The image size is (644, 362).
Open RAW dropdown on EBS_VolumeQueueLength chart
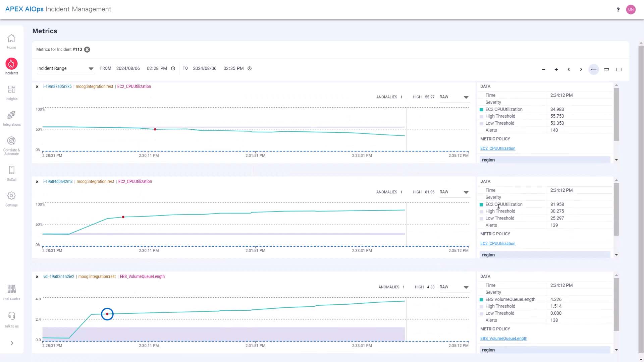(454, 287)
